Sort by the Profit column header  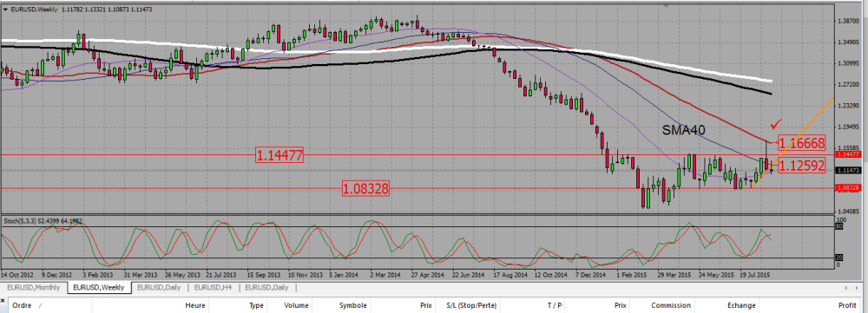pos(847,305)
